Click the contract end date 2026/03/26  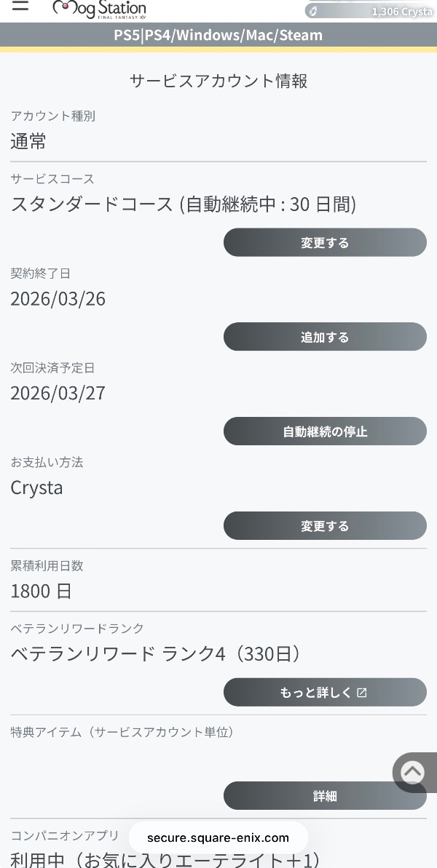(58, 299)
